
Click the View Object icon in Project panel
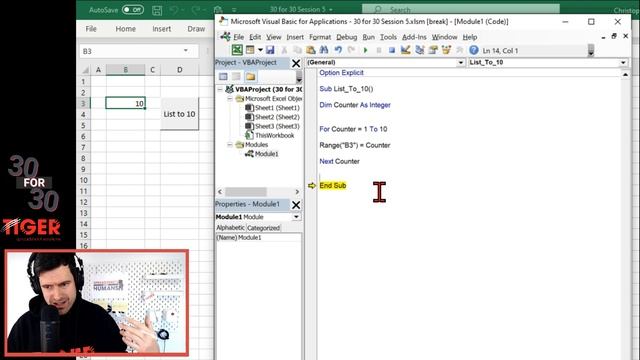point(236,76)
